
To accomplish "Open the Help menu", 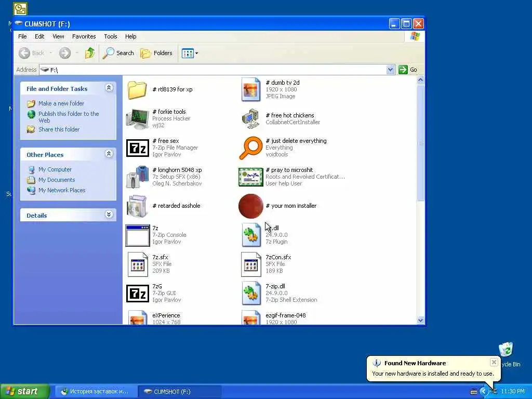I will pos(130,36).
